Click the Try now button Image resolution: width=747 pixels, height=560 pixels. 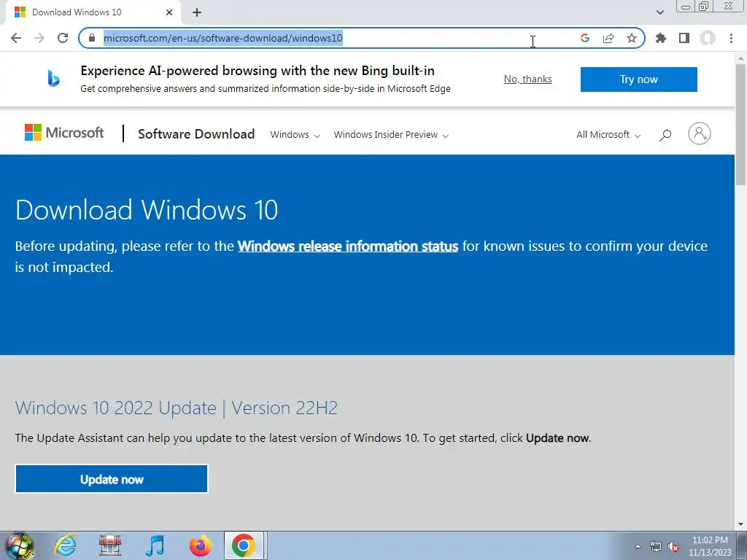[x=639, y=79]
